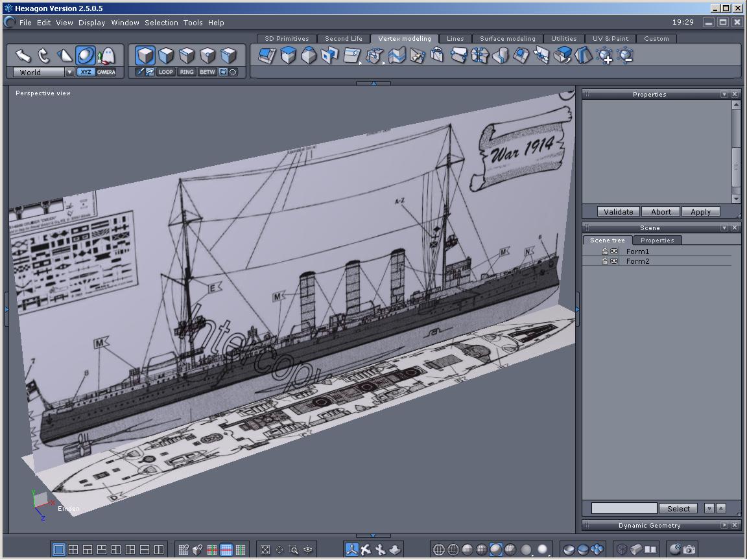Click the camera snapshot icon in bottom bar
This screenshot has width=747, height=560.
(x=689, y=550)
